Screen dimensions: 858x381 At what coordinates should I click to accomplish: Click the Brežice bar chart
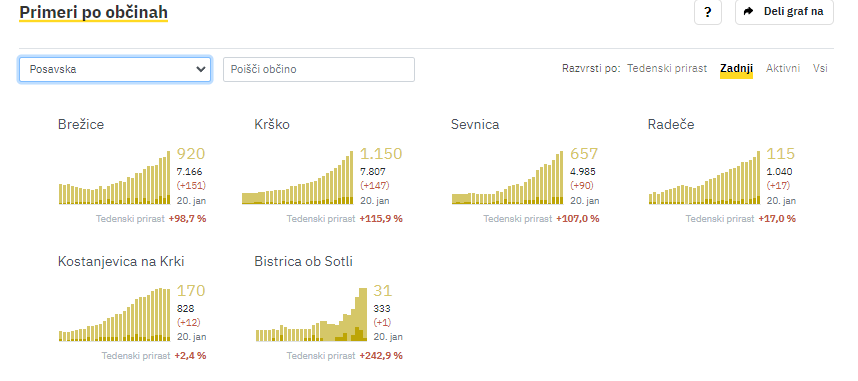pyautogui.click(x=114, y=178)
